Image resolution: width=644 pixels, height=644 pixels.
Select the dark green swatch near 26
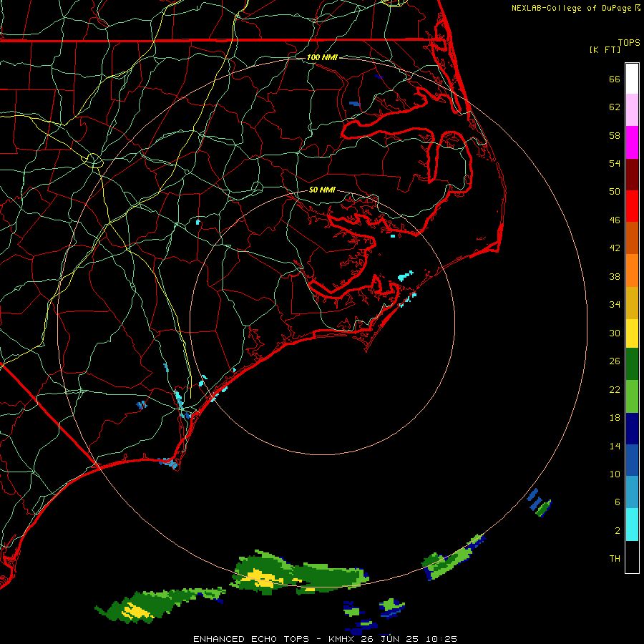pyautogui.click(x=632, y=364)
